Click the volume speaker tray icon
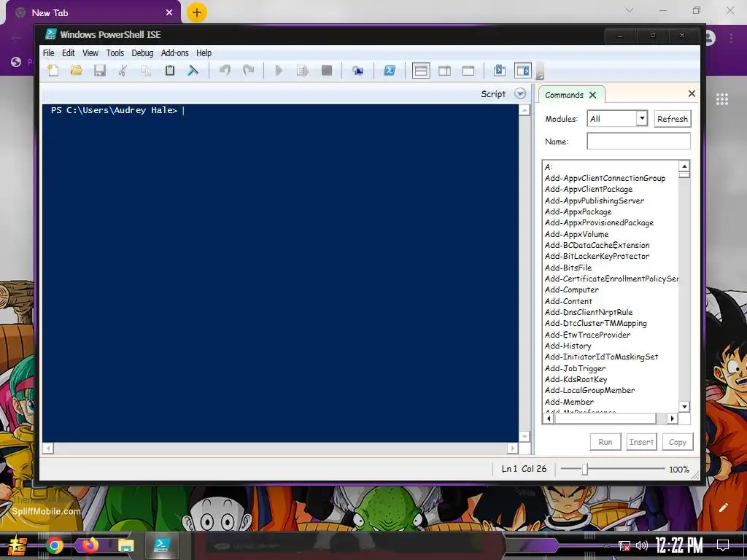 pyautogui.click(x=642, y=545)
